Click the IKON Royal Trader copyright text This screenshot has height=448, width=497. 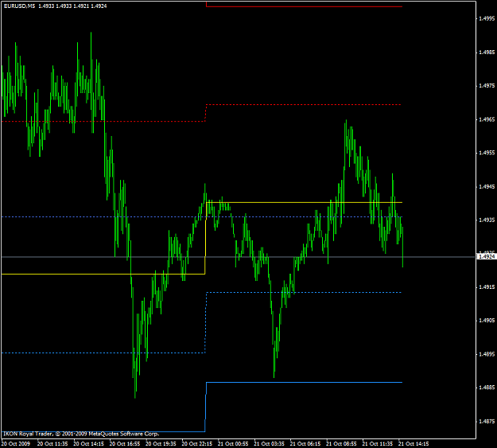pyautogui.click(x=81, y=434)
